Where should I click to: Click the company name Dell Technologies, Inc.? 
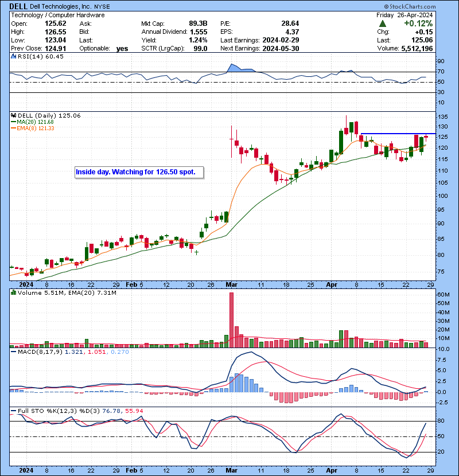pos(61,7)
